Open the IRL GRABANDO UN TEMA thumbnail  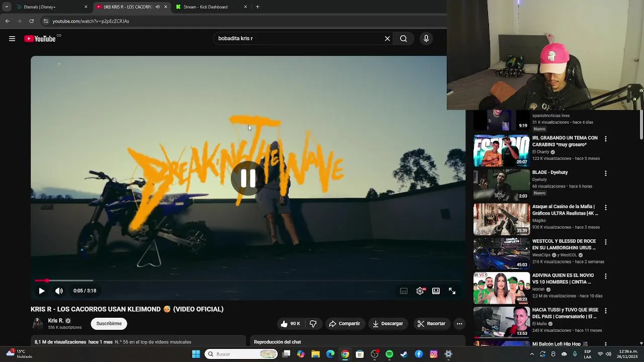pos(502,150)
